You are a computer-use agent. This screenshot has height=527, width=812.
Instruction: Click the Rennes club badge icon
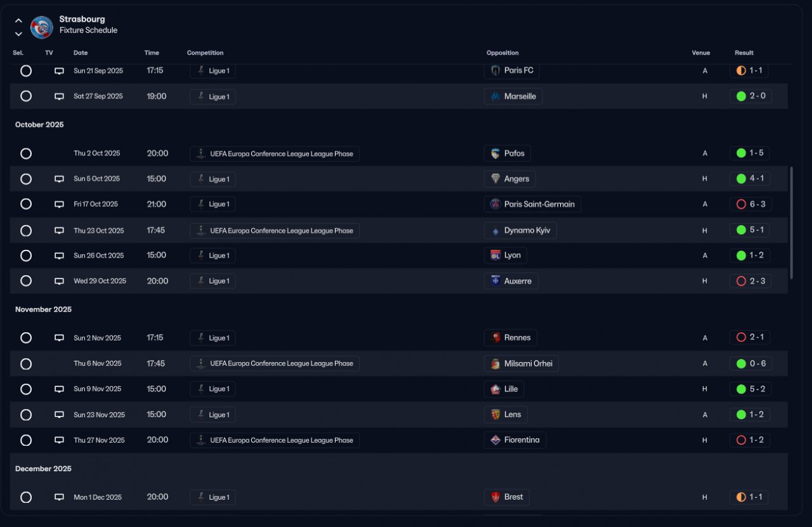[495, 338]
